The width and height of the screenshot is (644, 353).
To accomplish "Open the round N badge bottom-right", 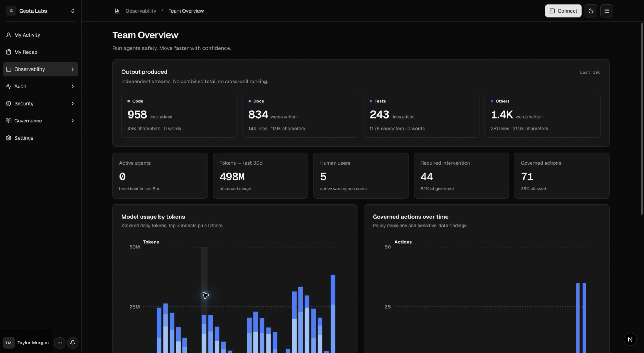I will point(630,339).
